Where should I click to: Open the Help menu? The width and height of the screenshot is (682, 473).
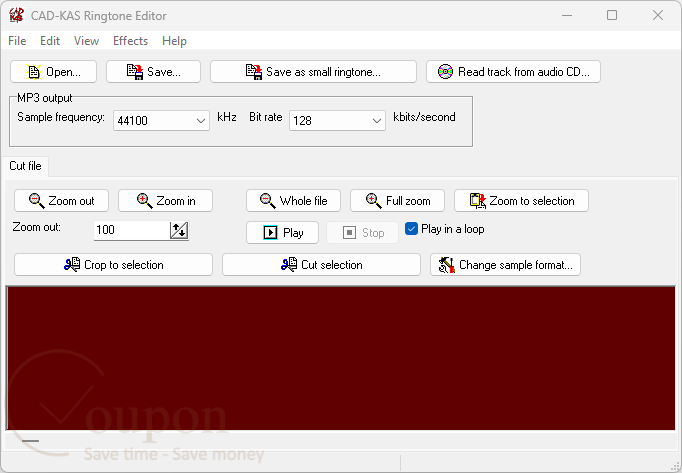coord(174,41)
